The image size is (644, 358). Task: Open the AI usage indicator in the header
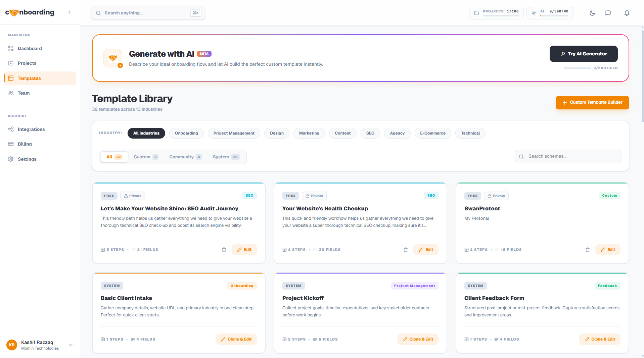click(x=550, y=13)
